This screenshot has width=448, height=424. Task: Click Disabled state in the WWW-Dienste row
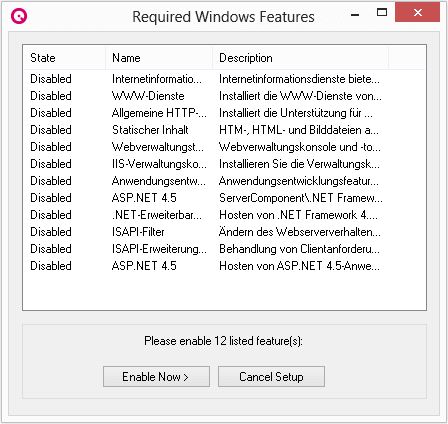pos(51,96)
